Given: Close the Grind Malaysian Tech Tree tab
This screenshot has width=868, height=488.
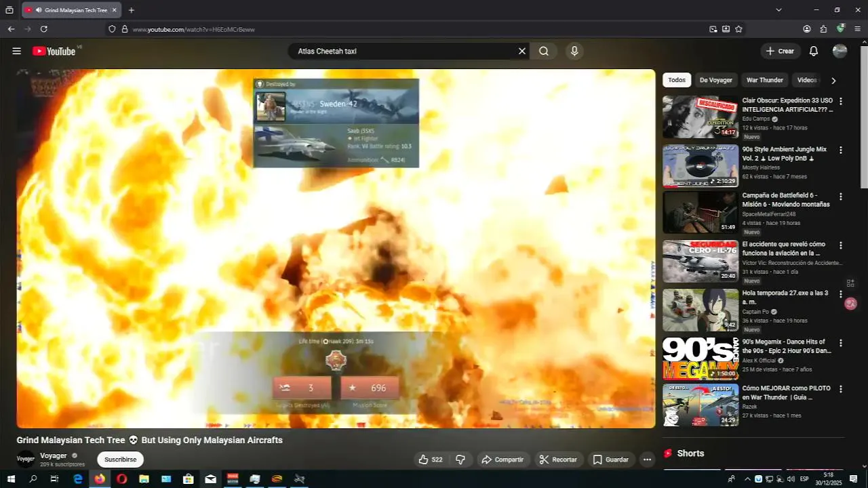Looking at the screenshot, I should pos(114,10).
